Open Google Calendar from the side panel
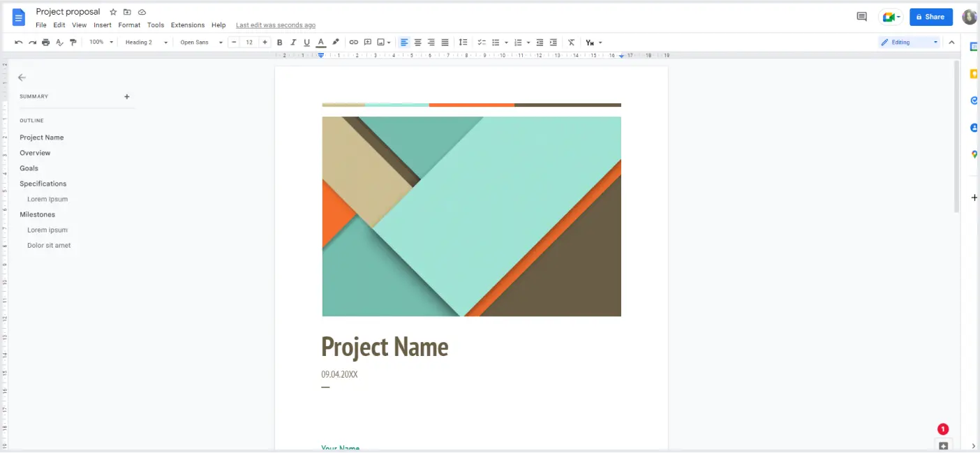 pyautogui.click(x=973, y=46)
